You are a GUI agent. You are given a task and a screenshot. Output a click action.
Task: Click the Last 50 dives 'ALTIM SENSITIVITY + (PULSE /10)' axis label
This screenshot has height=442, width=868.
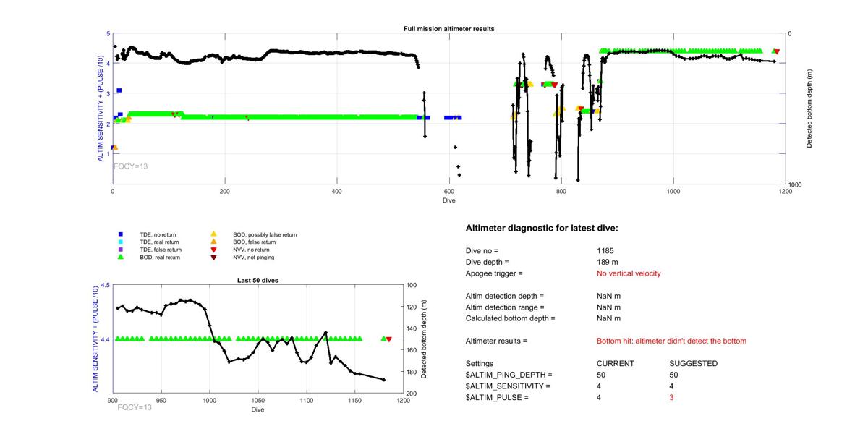(x=95, y=339)
